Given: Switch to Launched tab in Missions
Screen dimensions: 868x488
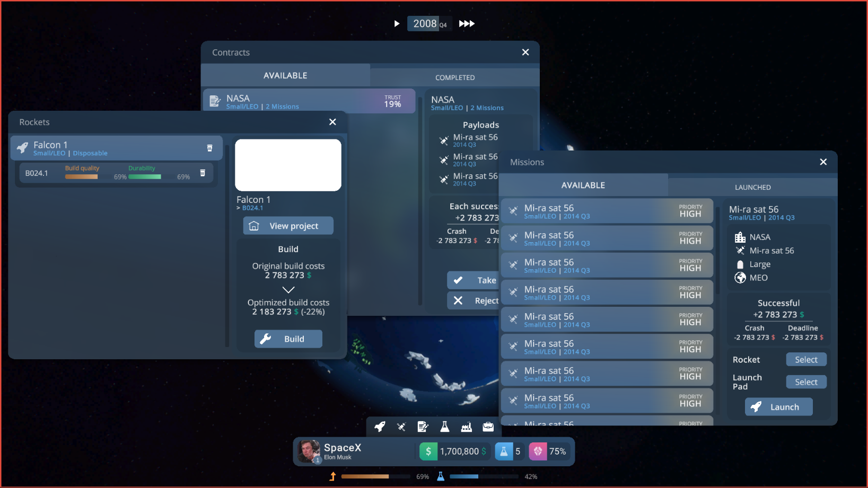Looking at the screenshot, I should pos(752,187).
